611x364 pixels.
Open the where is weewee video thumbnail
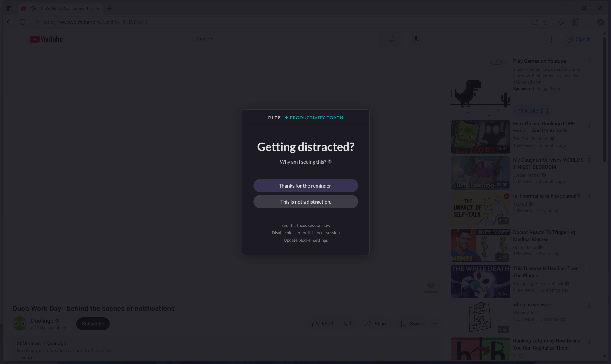(480, 317)
